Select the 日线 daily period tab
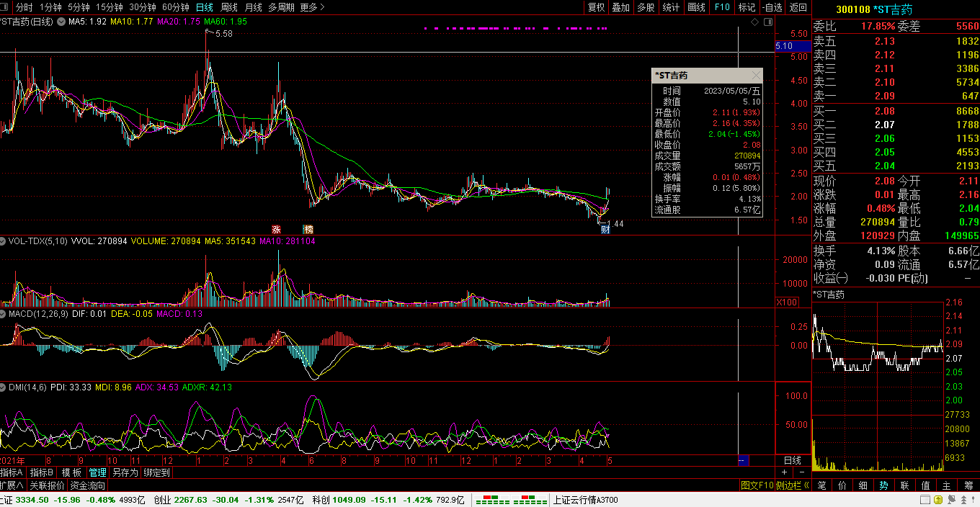 (x=205, y=7)
